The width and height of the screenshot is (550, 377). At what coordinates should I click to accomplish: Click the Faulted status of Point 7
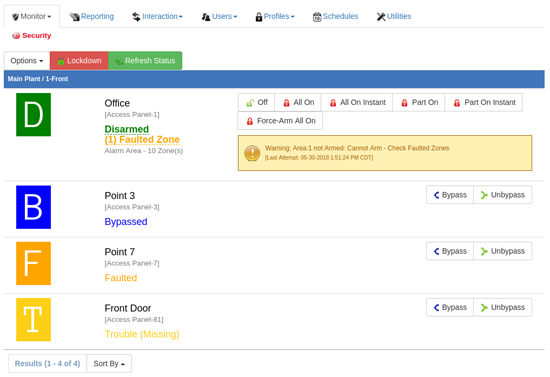tap(121, 278)
